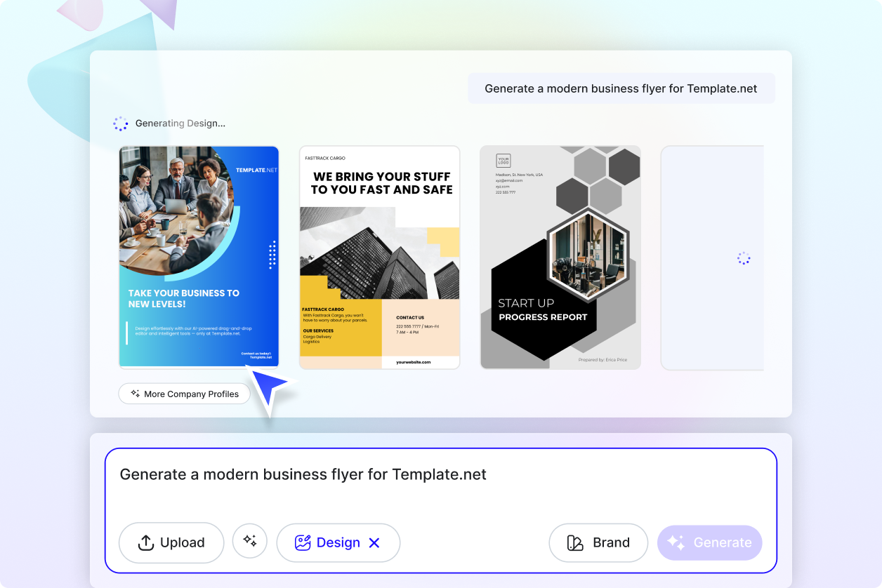
Task: Open the Brand options button
Action: click(x=598, y=542)
